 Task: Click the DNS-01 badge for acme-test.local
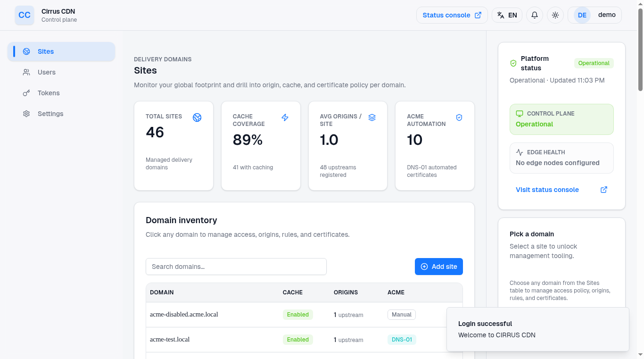[402, 340]
